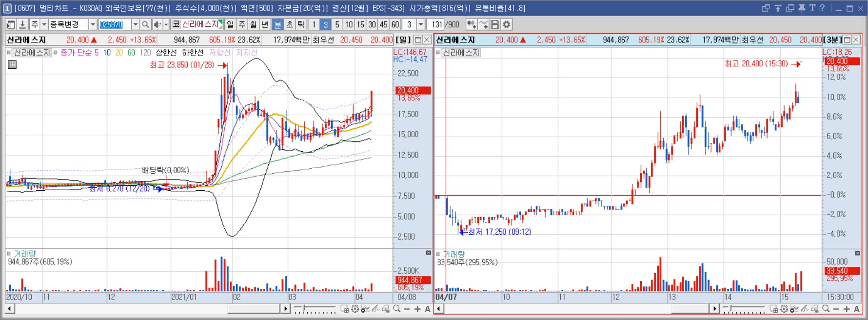
Task: Expand the speaker icon dropdown arrow
Action: 166,24
